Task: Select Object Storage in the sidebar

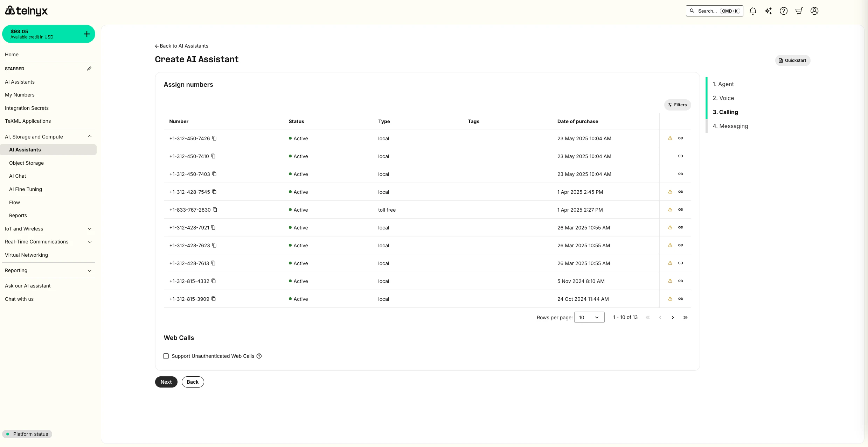Action: coord(26,163)
